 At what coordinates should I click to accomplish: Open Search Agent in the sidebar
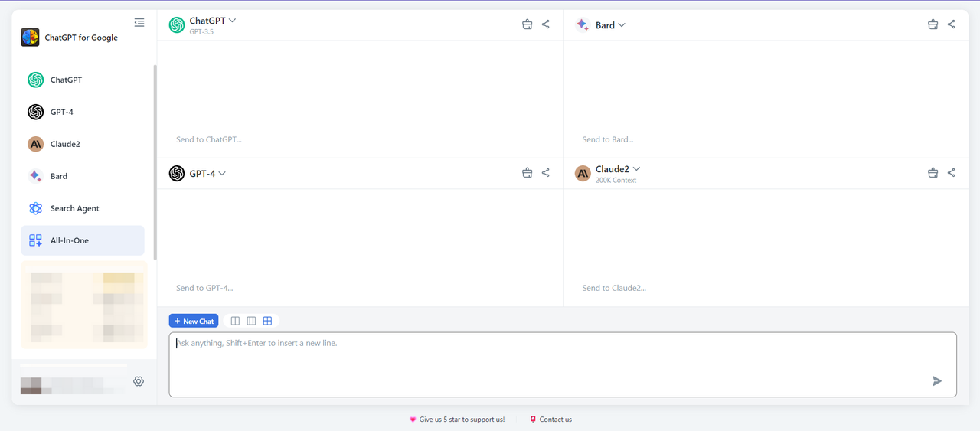(x=83, y=208)
